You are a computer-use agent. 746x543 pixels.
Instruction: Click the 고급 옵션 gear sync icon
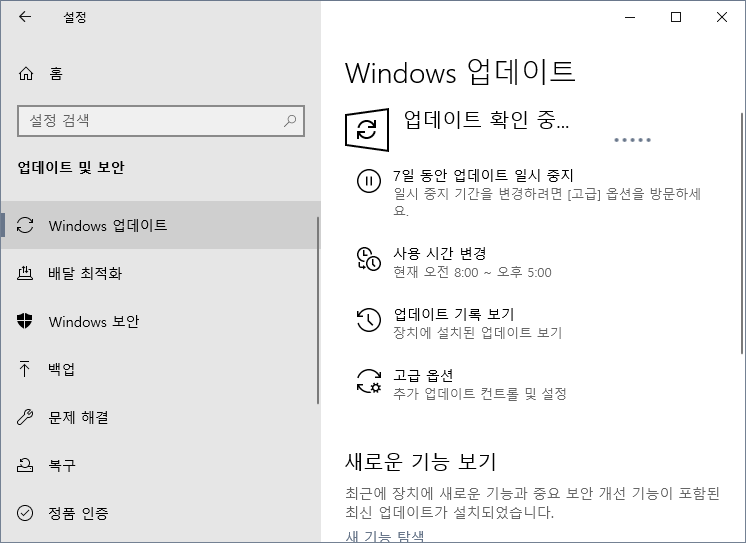[x=369, y=381]
